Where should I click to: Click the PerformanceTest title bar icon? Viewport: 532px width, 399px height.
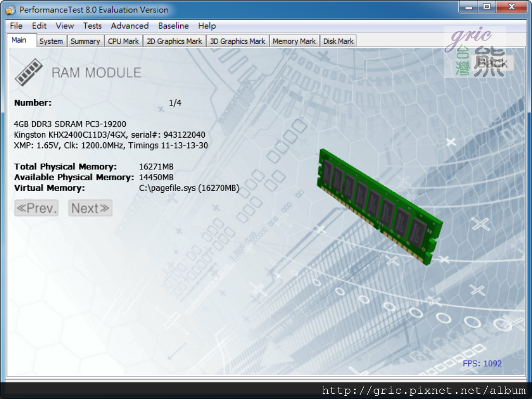10,10
